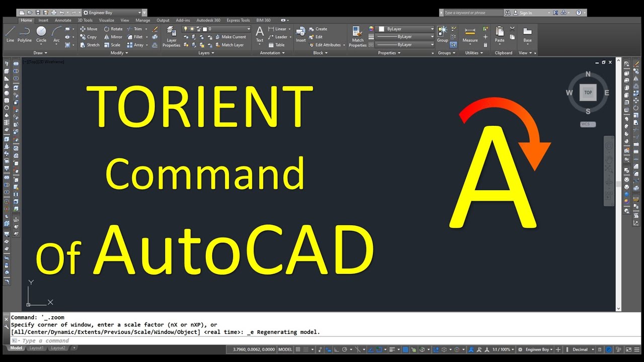The height and width of the screenshot is (362, 644).
Task: Select the Arc tool
Action: point(56,34)
